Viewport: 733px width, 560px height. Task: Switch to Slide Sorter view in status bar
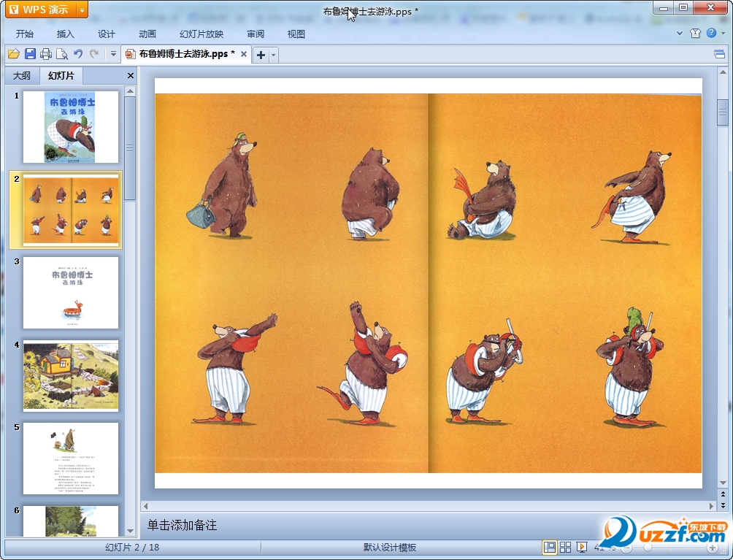click(x=566, y=547)
